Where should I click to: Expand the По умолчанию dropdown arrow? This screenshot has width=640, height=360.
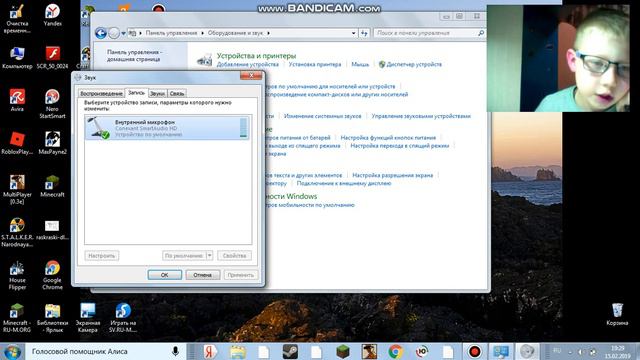209,256
